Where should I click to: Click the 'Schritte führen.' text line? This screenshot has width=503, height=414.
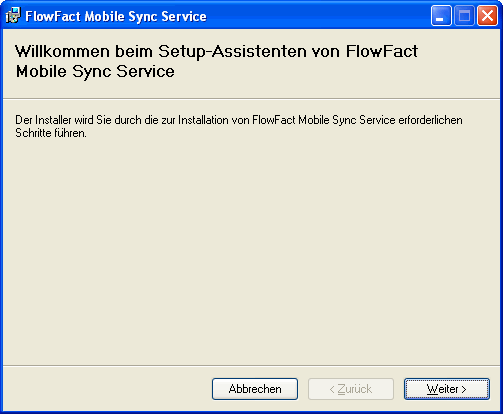(51, 133)
